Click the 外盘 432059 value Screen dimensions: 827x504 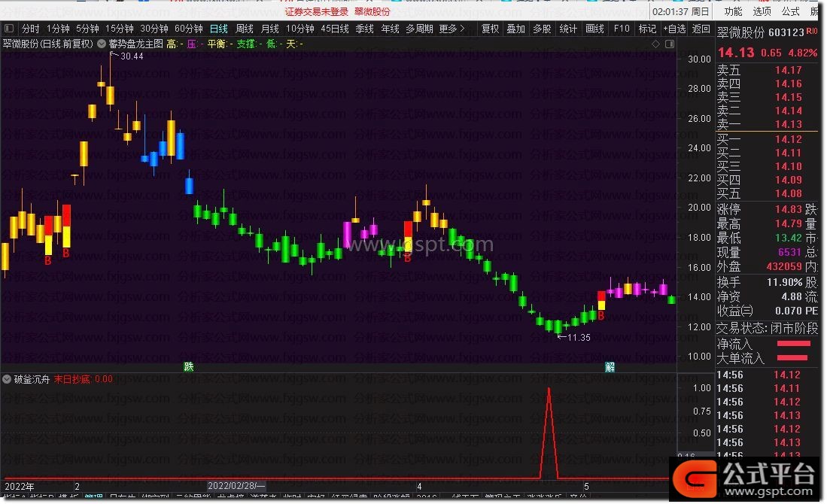click(784, 267)
